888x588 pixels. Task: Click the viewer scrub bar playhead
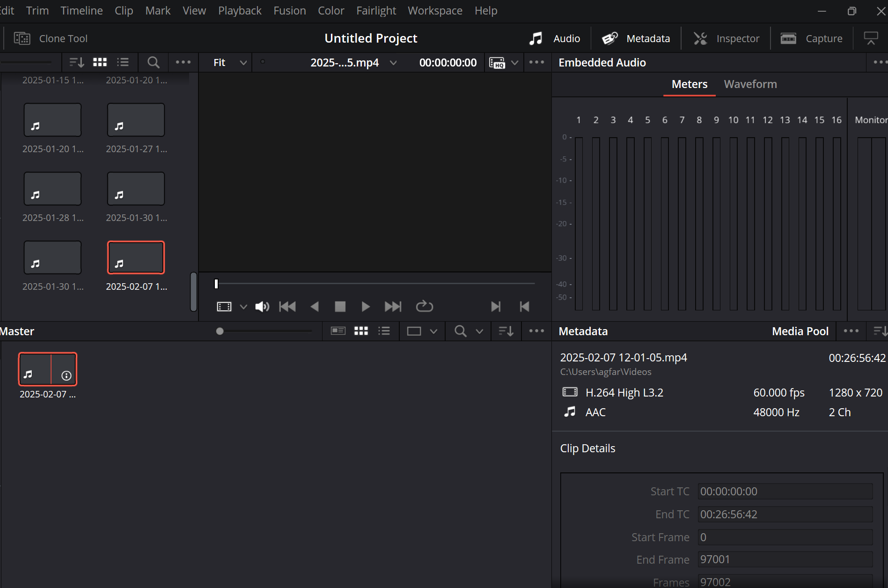[x=216, y=284]
